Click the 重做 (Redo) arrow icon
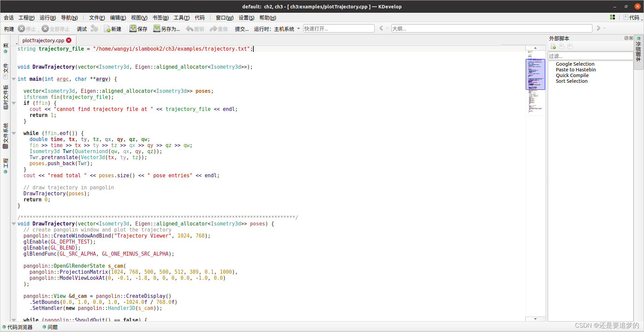Image resolution: width=644 pixels, height=332 pixels. (213, 29)
